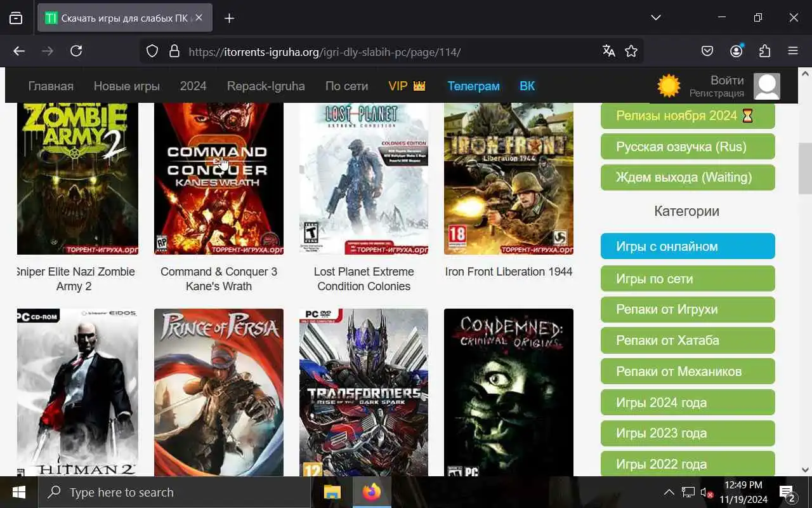812x508 pixels.
Task: Open Condemned Criminal Origins cover image
Action: click(509, 392)
